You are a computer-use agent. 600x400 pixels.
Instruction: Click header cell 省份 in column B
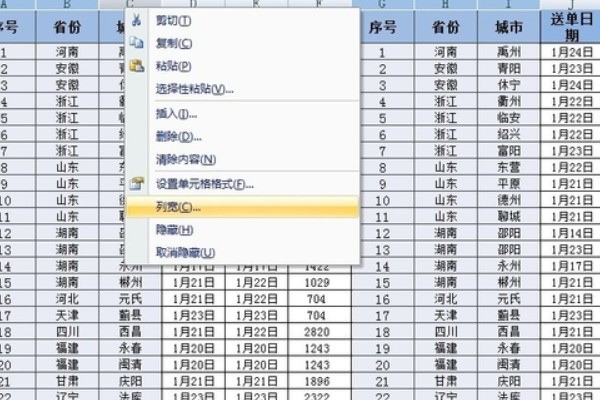pos(67,27)
